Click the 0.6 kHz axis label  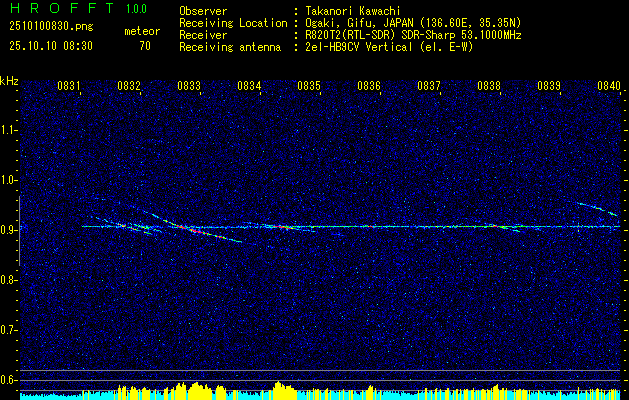pos(8,380)
